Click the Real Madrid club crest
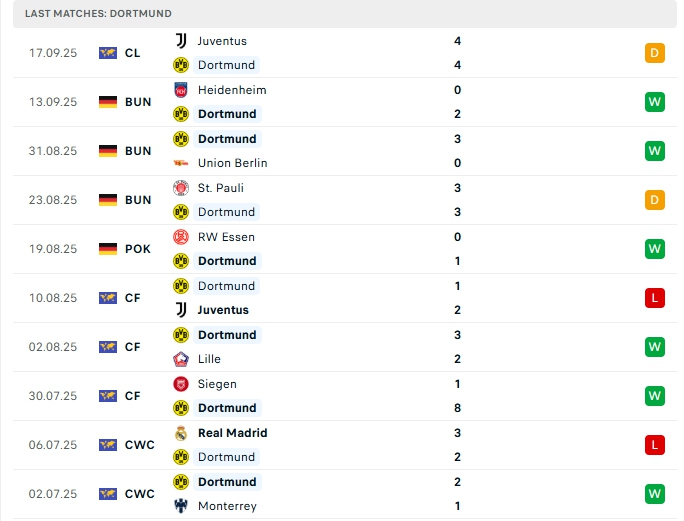 pos(181,433)
